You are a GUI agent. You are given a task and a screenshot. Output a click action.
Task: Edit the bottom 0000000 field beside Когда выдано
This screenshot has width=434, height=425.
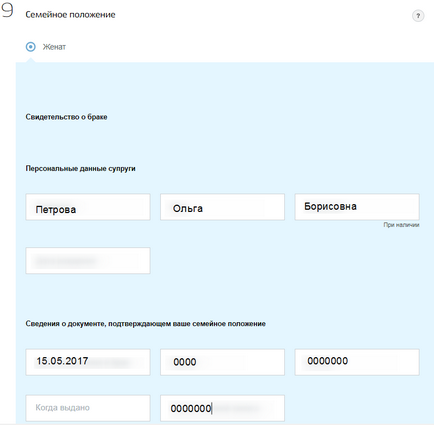click(x=222, y=408)
